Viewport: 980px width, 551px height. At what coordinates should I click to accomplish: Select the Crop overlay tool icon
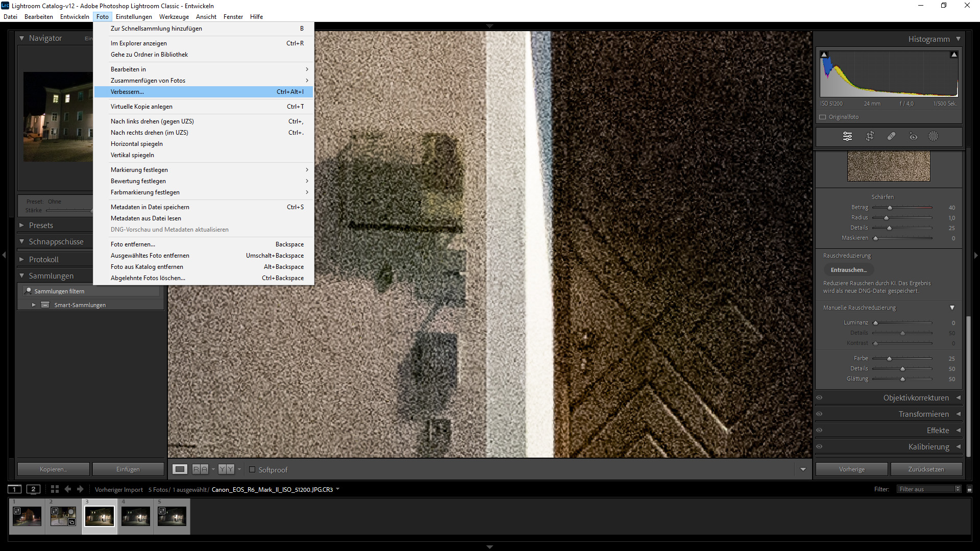coord(870,136)
